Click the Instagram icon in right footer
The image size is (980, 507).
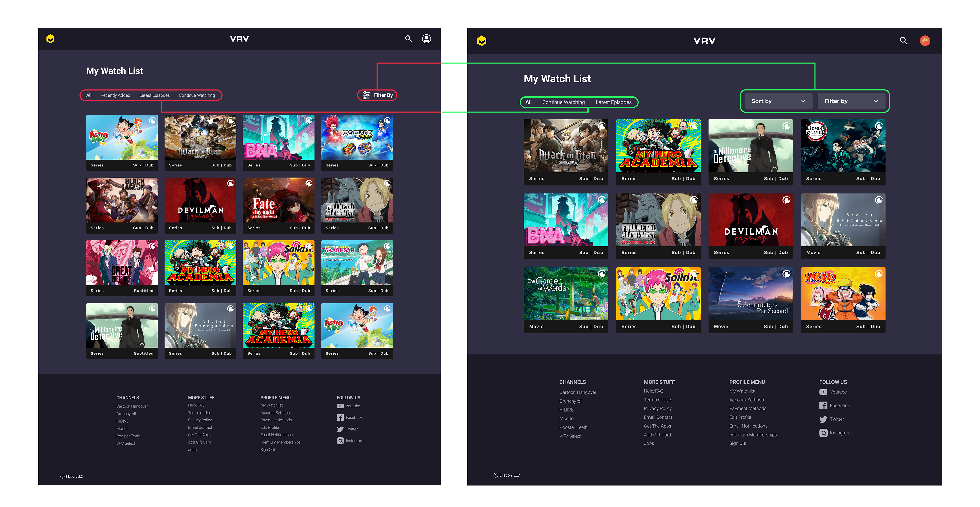pyautogui.click(x=823, y=433)
